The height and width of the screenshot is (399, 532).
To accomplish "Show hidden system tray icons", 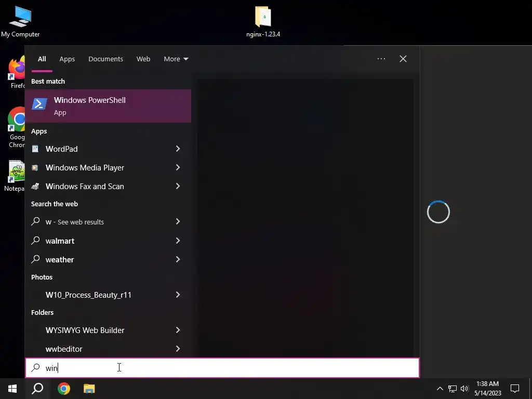I will coord(440,389).
